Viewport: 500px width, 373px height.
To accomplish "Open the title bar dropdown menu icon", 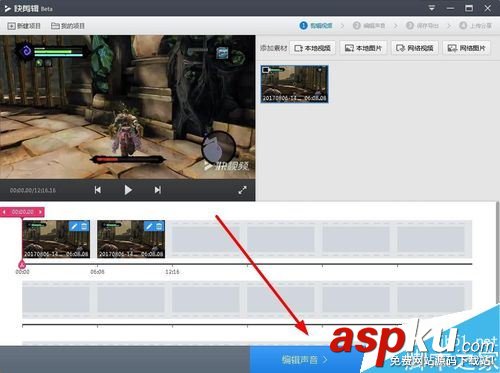I will coord(432,8).
